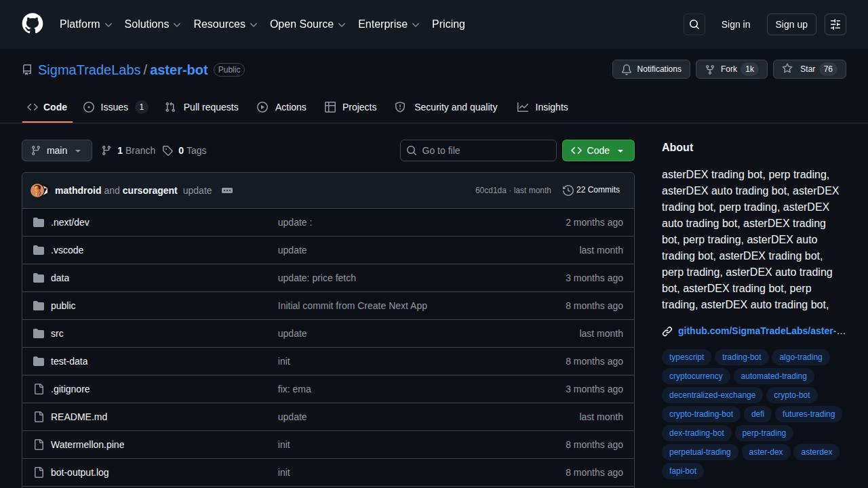The height and width of the screenshot is (488, 868).
Task: Open the Watermellon.pine file name
Action: point(87,445)
